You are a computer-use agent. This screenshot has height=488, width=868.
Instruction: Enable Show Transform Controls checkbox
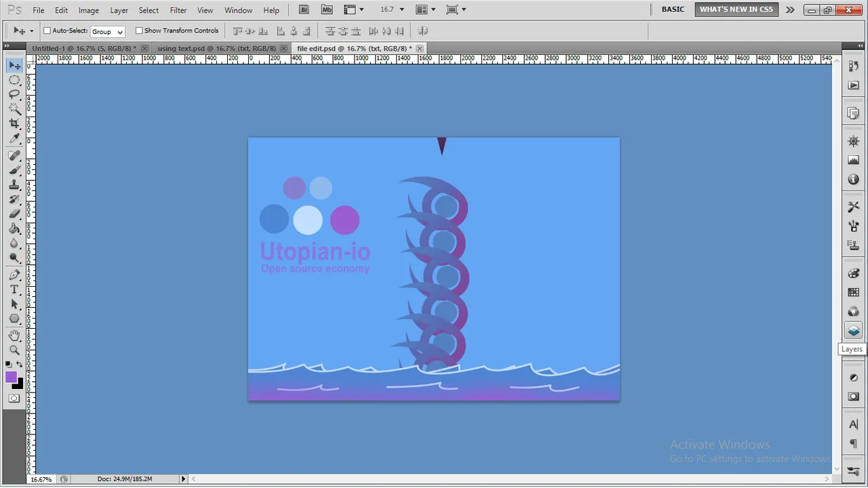click(x=139, y=30)
